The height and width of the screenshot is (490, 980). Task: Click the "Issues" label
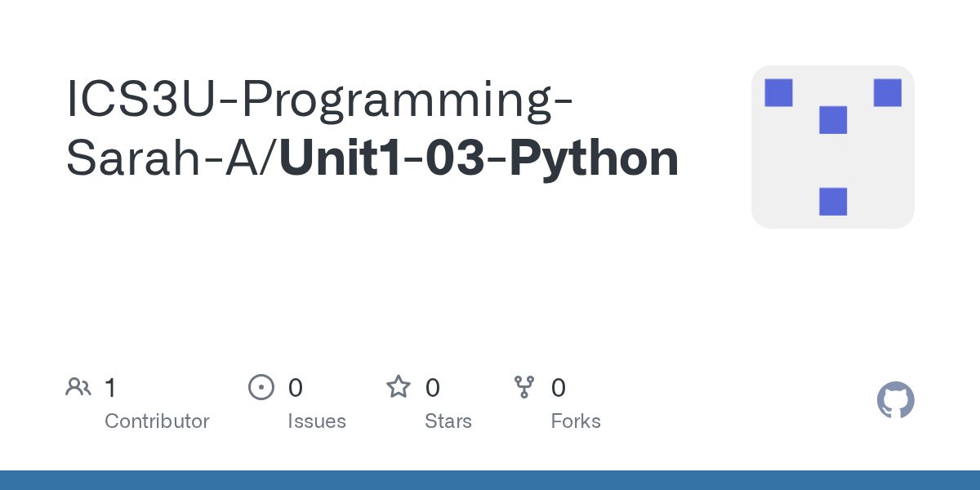click(x=317, y=421)
